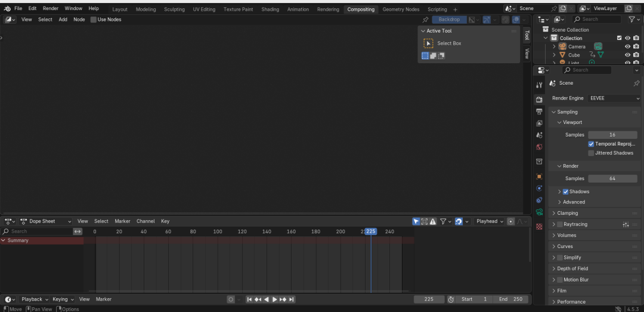Select the Object properties tab icon
The height and width of the screenshot is (312, 644).
click(539, 177)
